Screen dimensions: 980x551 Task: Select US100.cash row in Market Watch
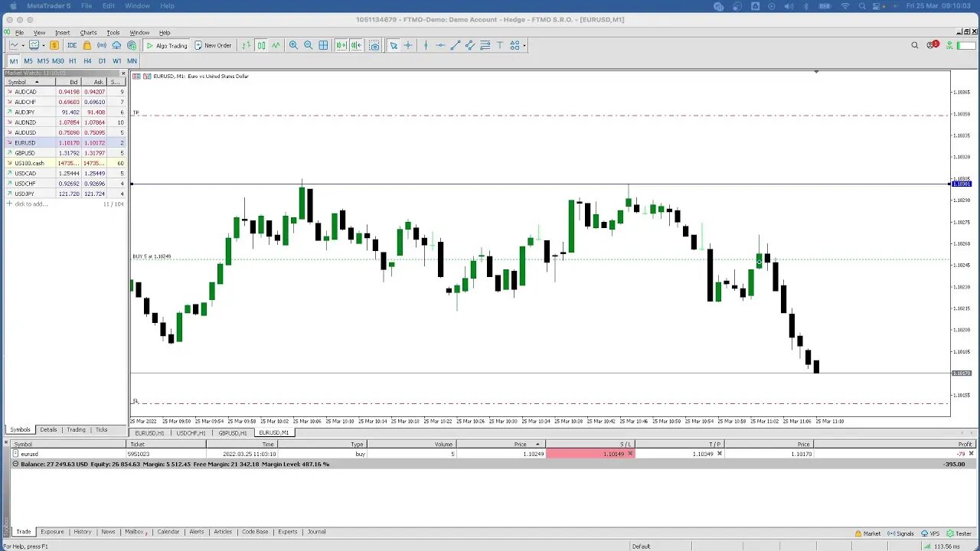65,163
